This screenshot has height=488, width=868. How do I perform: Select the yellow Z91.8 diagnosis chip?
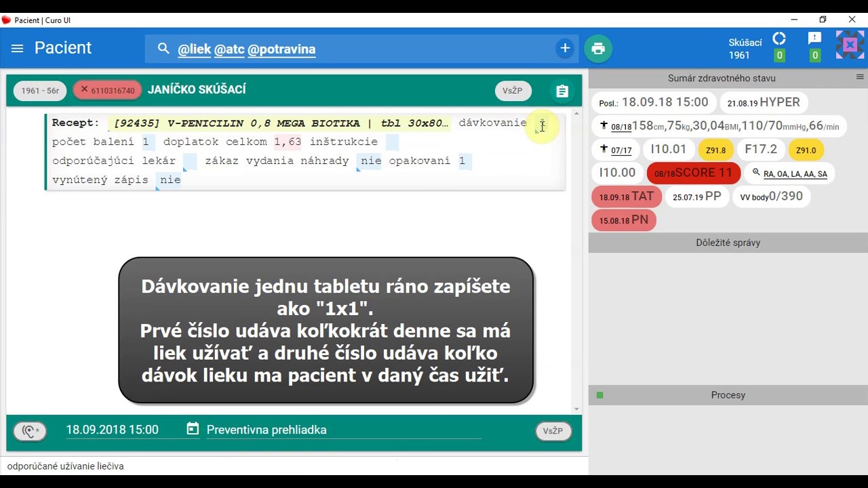pos(715,150)
